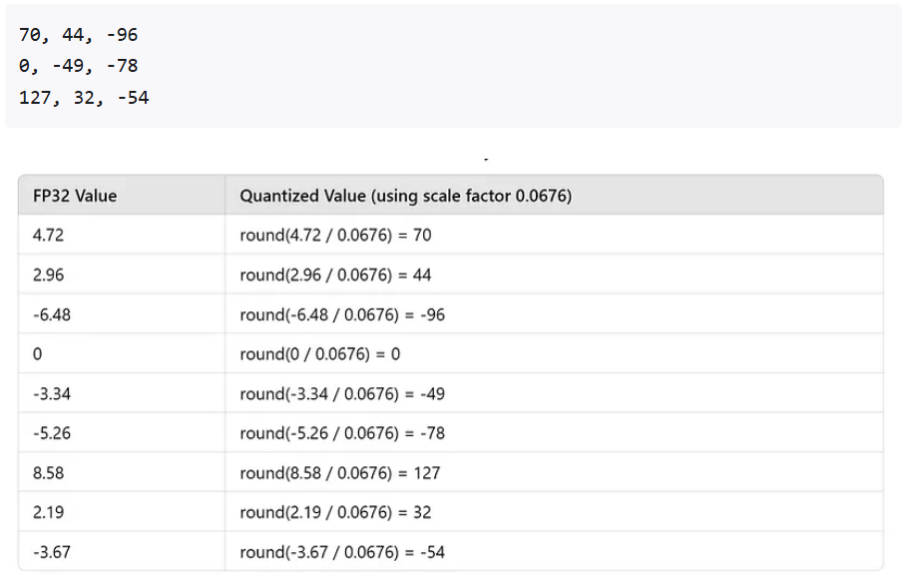This screenshot has height=580, width=924.
Task: Click the round(-6.48 / 0.0676) = -96 cell
Action: [x=554, y=314]
